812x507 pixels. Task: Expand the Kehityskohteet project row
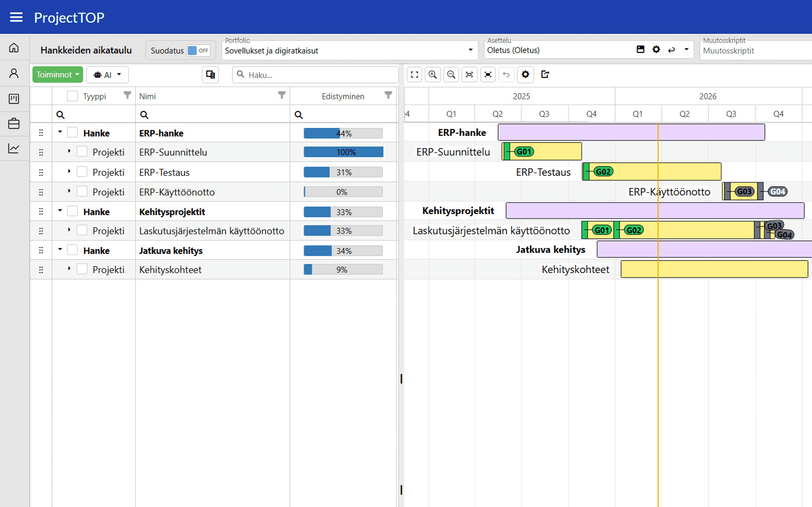point(69,269)
